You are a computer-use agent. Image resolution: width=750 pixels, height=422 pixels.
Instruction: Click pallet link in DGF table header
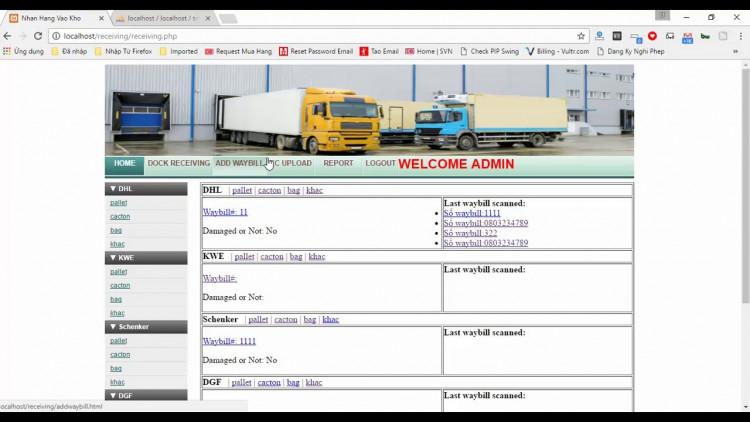tap(242, 383)
